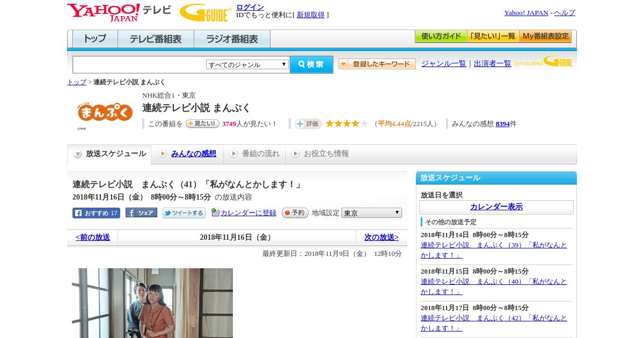Image resolution: width=644 pixels, height=338 pixels.
Task: Open the 地域設定 東京 dropdown
Action: [x=371, y=213]
